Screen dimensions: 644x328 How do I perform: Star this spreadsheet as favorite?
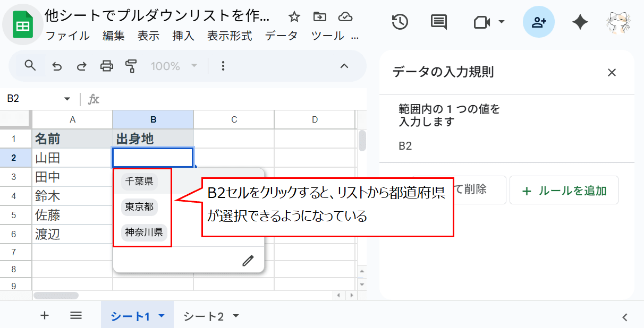pyautogui.click(x=294, y=17)
